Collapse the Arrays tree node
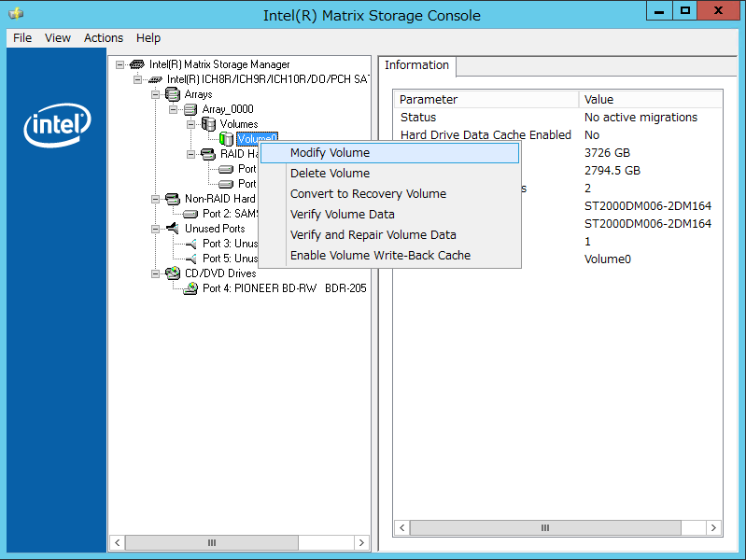This screenshot has height=560, width=746. point(156,94)
